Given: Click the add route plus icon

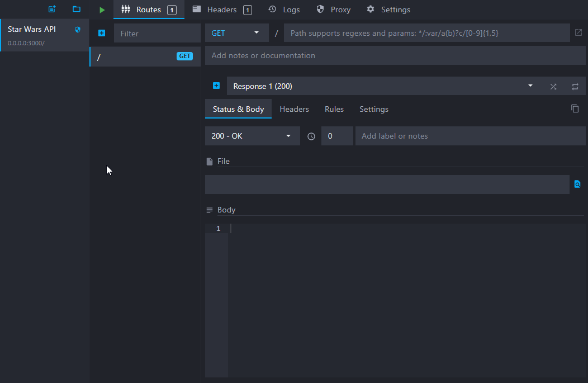Looking at the screenshot, I should pyautogui.click(x=102, y=34).
